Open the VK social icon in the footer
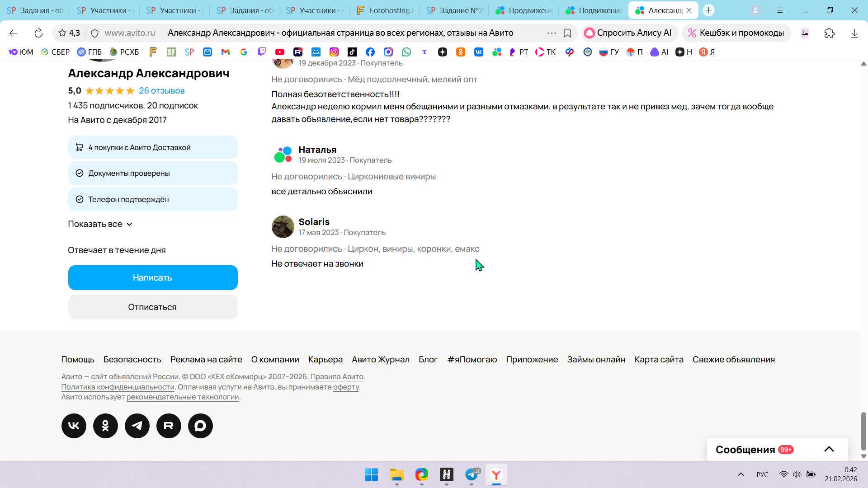The width and height of the screenshot is (868, 488). pyautogui.click(x=74, y=426)
